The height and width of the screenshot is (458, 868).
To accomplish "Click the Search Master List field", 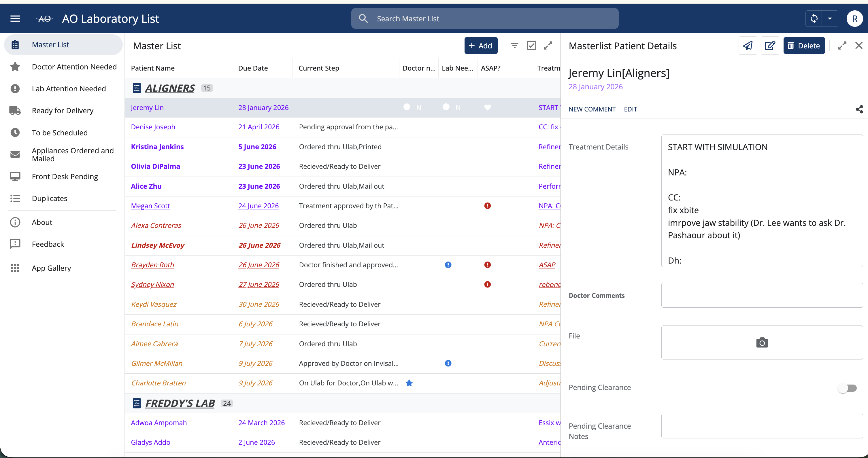I will pyautogui.click(x=484, y=18).
